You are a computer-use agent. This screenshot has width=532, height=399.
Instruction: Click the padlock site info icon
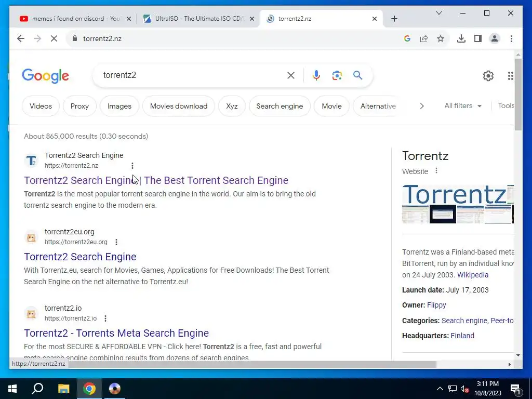[x=75, y=38]
